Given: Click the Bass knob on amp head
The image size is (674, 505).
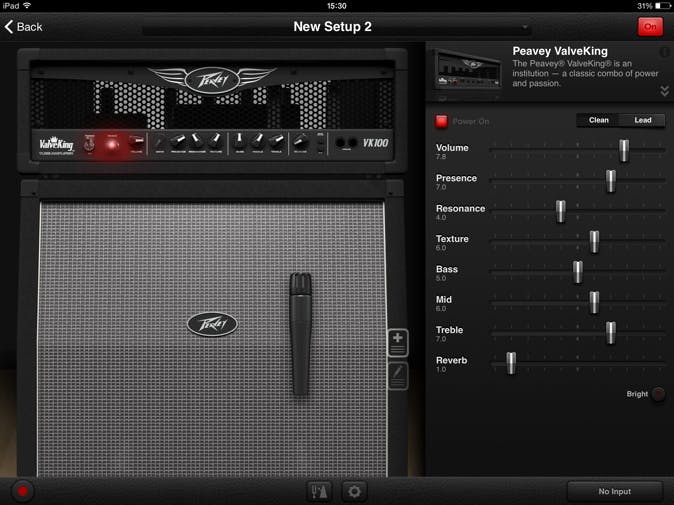Looking at the screenshot, I should tap(239, 140).
